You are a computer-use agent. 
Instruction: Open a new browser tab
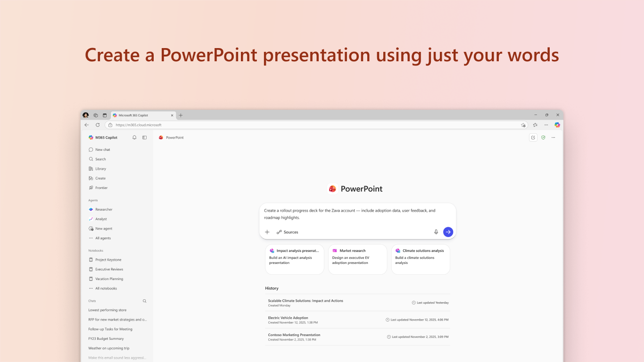(181, 115)
